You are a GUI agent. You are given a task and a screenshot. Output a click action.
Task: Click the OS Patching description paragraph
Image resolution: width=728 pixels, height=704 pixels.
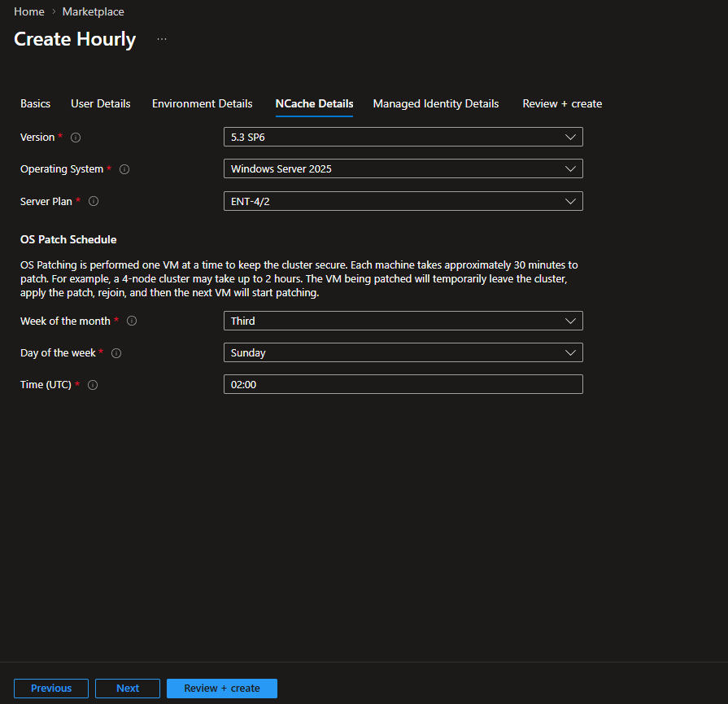tap(299, 279)
